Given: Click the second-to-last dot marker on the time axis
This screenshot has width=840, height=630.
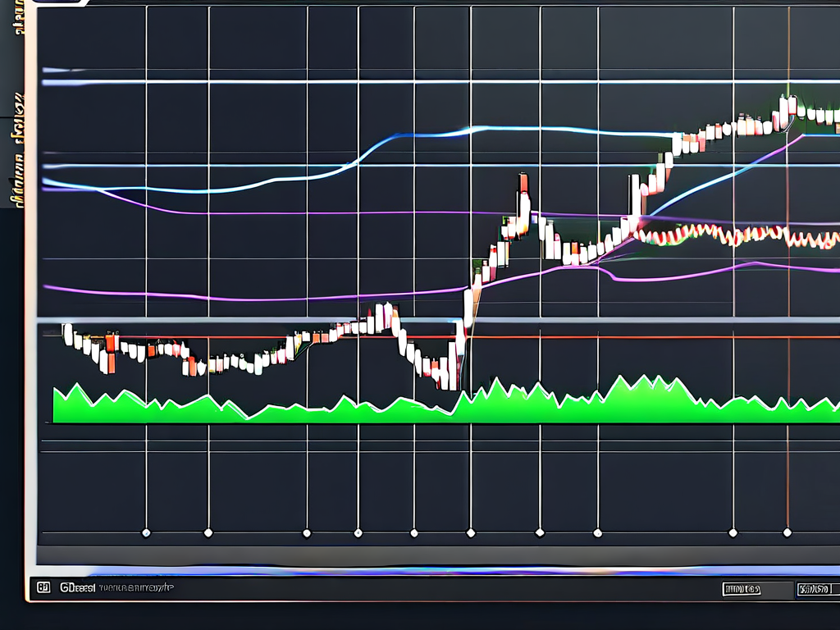Looking at the screenshot, I should click(x=732, y=532).
